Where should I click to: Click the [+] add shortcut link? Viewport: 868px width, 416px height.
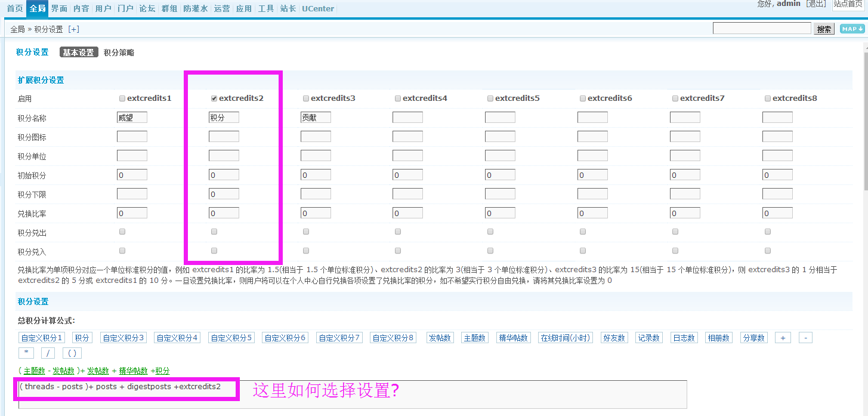tap(73, 29)
